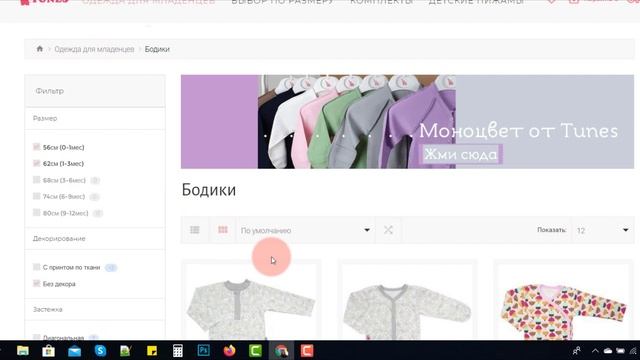Go to the home page via breadcrumb house icon
Image resolution: width=640 pixels, height=360 pixels.
[40, 49]
